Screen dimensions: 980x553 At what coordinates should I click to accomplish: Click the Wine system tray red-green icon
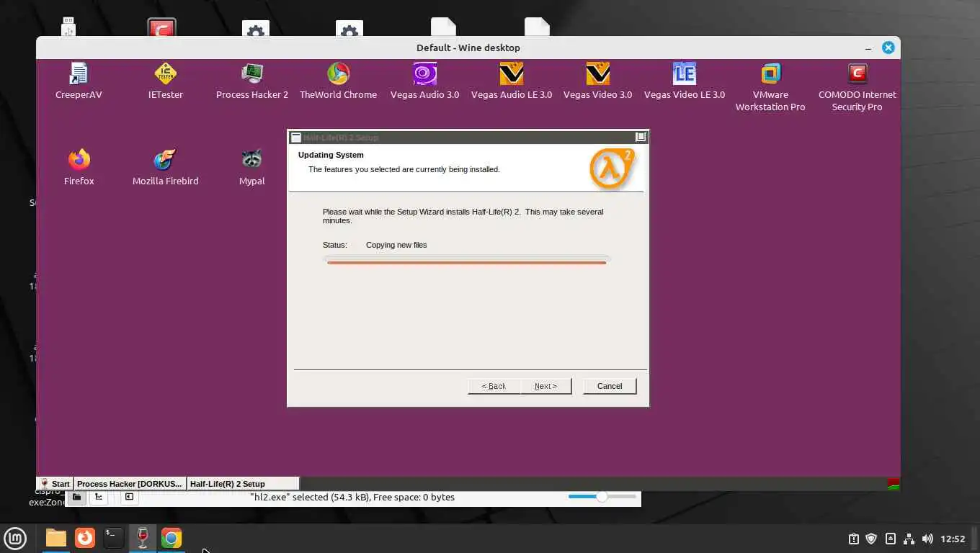point(894,484)
